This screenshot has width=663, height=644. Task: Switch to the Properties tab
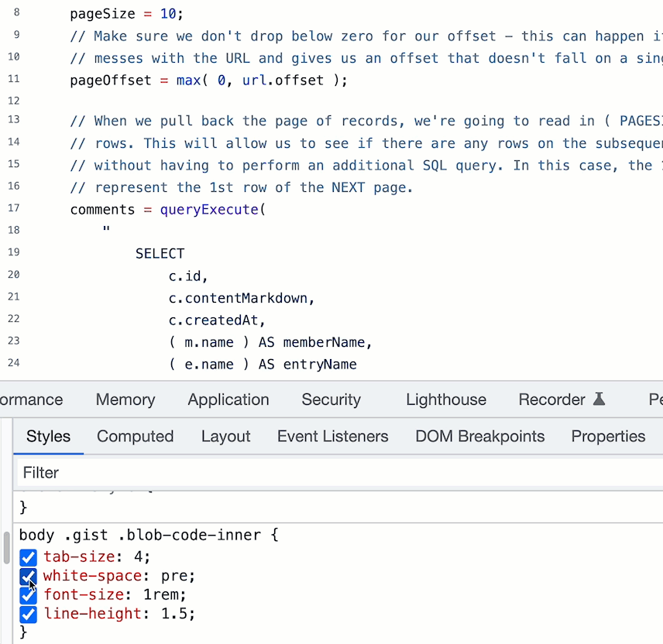click(608, 437)
